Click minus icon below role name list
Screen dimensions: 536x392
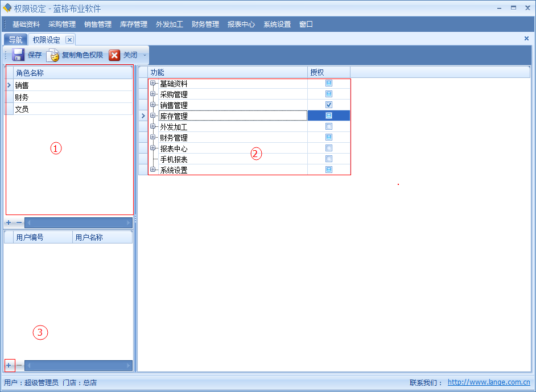pyautogui.click(x=19, y=222)
